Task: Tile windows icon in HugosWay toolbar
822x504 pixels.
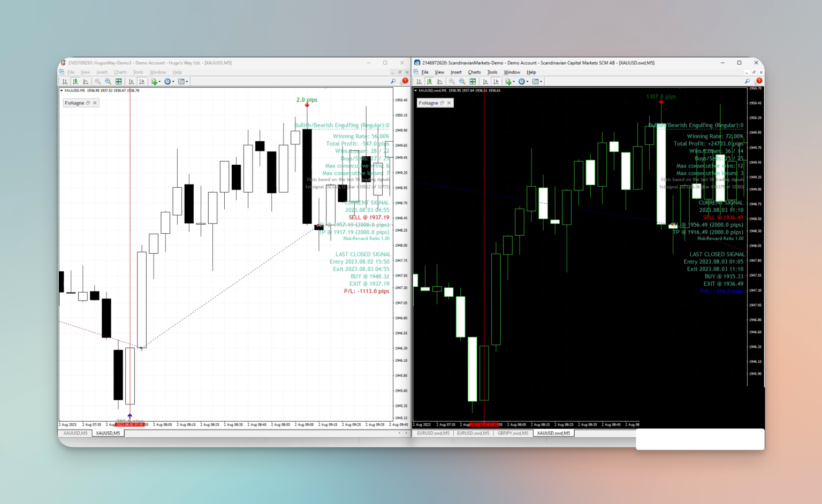Action: (x=118, y=81)
